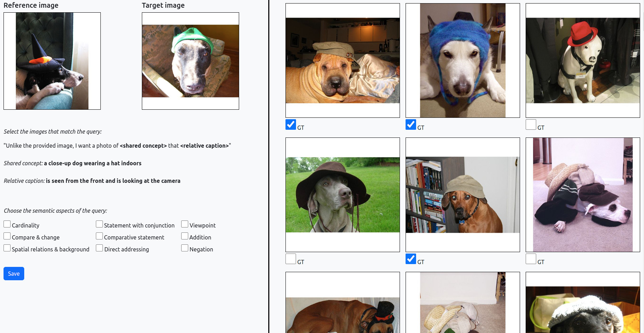Check the Direct addressing option
The image size is (644, 333).
point(99,248)
